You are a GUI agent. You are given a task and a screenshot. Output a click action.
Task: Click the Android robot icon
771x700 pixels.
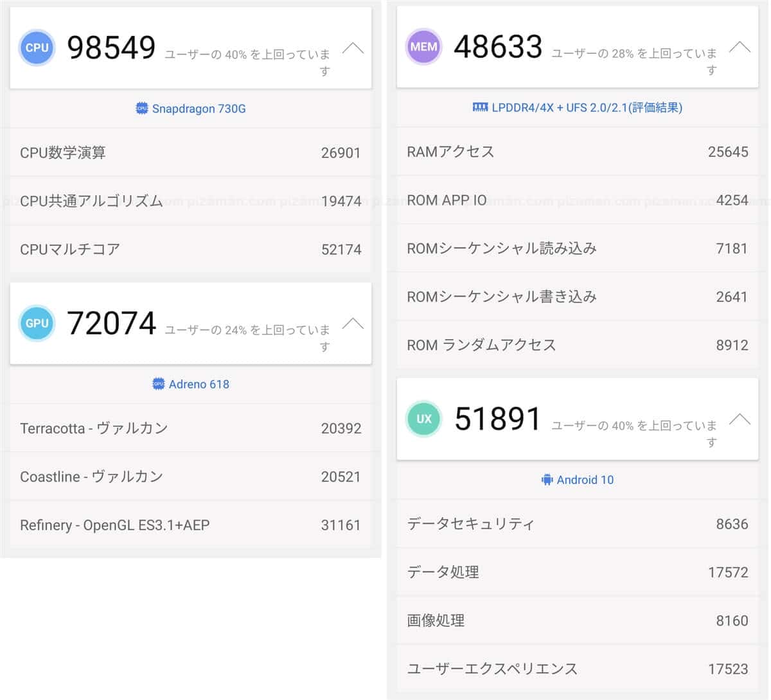coord(547,480)
